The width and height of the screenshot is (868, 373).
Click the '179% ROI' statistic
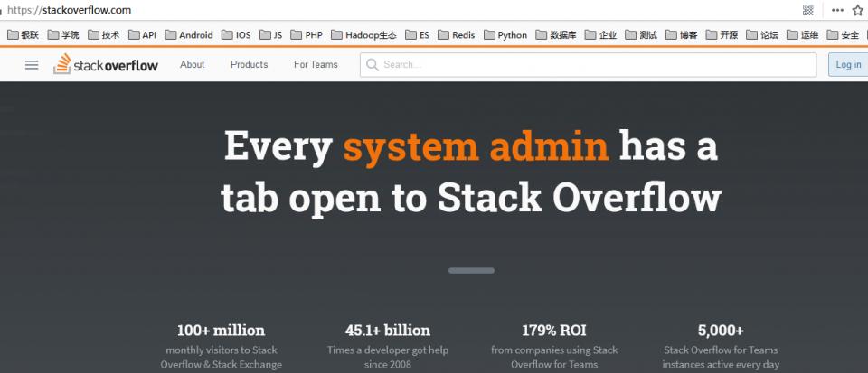(x=554, y=331)
